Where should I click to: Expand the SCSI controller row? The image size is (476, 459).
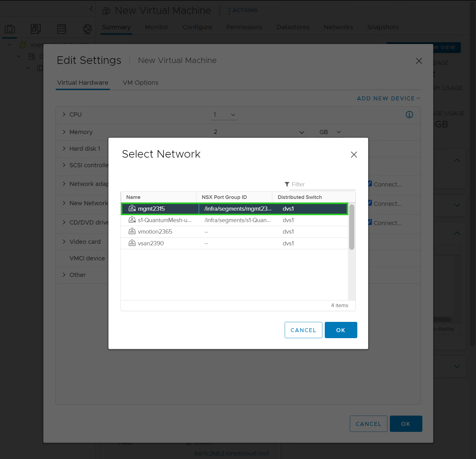64,165
